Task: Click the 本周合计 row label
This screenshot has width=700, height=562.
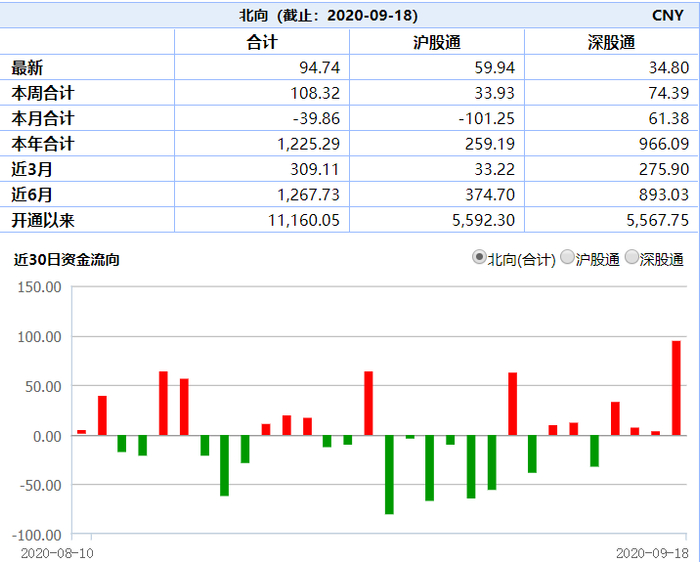Action: [43, 93]
